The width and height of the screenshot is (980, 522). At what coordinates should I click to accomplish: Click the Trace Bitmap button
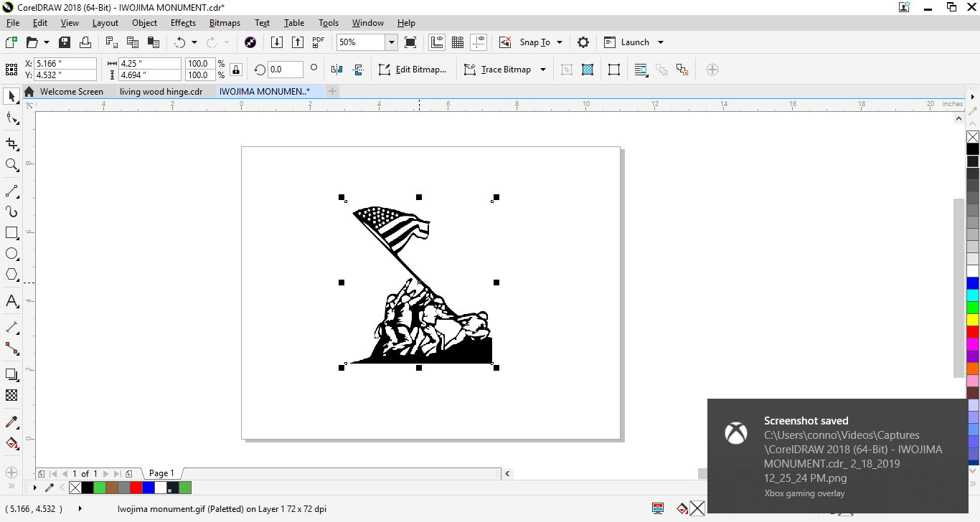coord(498,70)
